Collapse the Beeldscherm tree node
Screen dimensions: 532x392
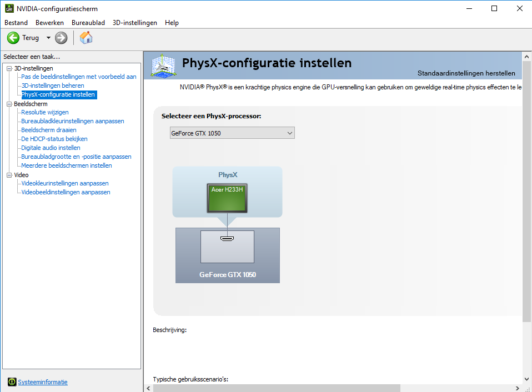(9, 104)
